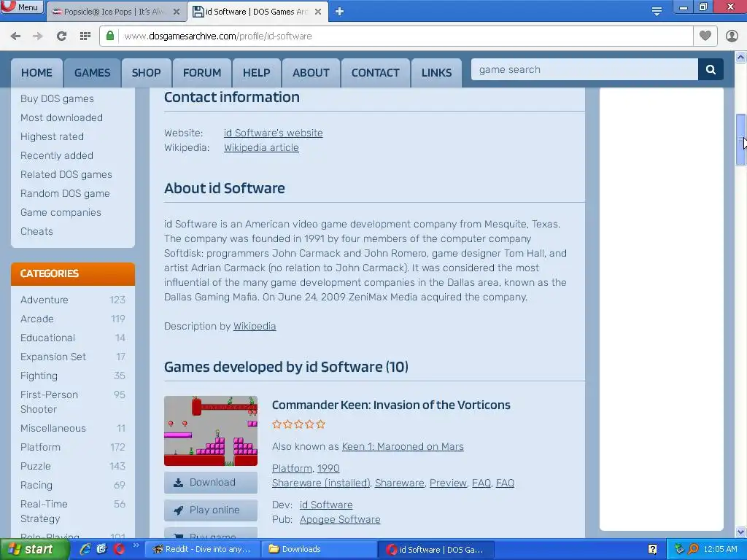
Task: Open the GAMES navigation tab
Action: [x=93, y=73]
